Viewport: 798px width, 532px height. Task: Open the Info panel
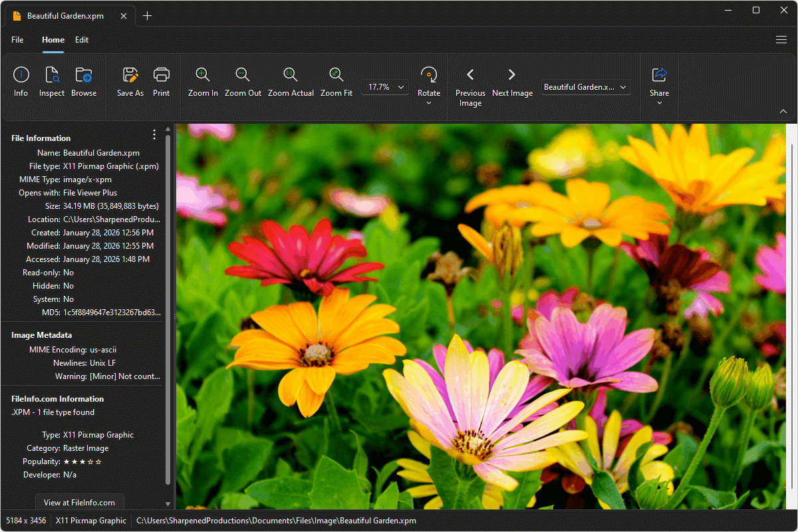21,81
